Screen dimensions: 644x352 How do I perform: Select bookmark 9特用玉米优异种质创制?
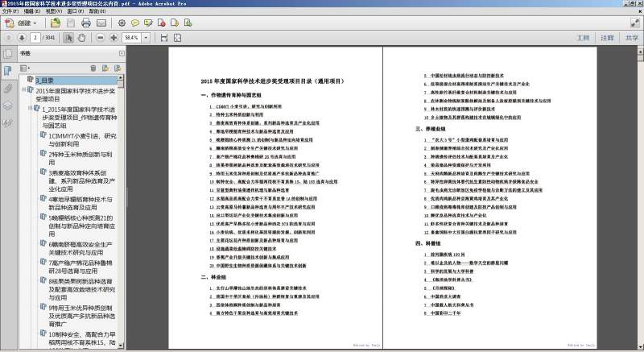pyautogui.click(x=82, y=317)
